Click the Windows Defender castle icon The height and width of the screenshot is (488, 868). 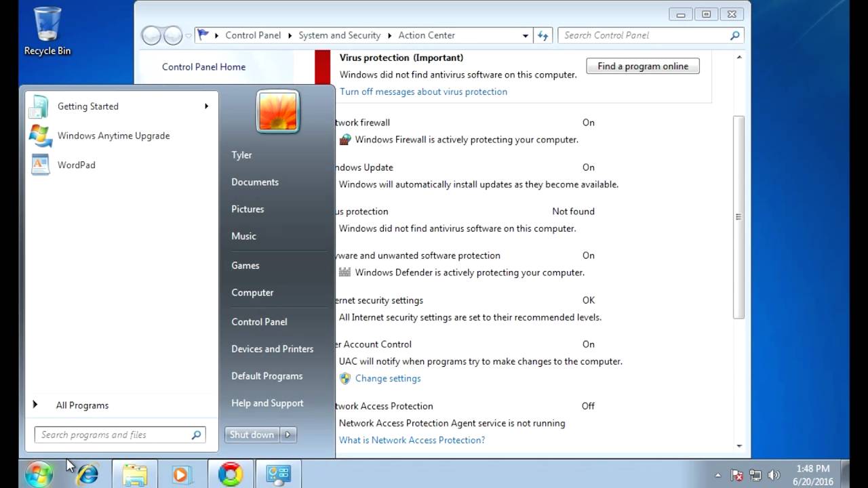345,272
